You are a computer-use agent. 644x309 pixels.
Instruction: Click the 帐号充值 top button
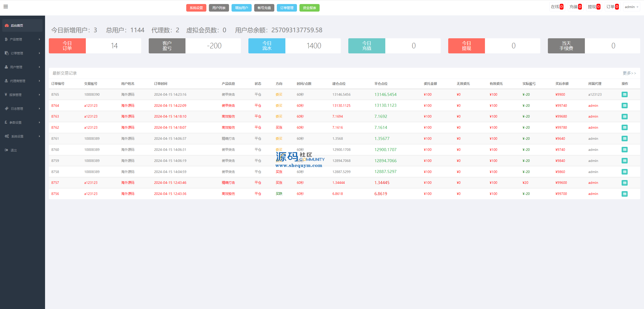(264, 8)
